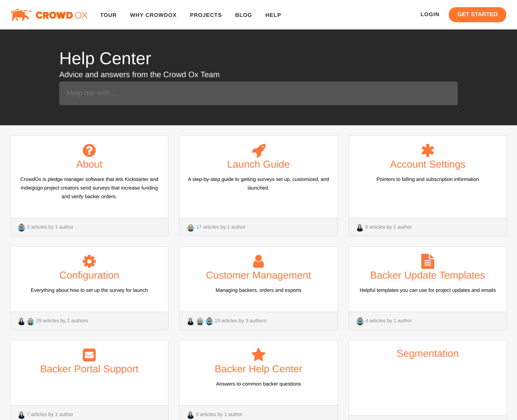Click '4 articles by 1 author' text
This screenshot has width=517, height=420.
tap(389, 321)
